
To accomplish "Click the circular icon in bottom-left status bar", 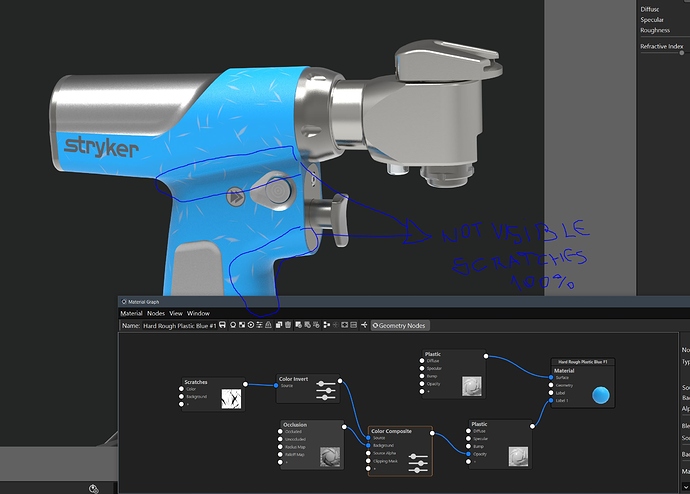I will click(94, 488).
